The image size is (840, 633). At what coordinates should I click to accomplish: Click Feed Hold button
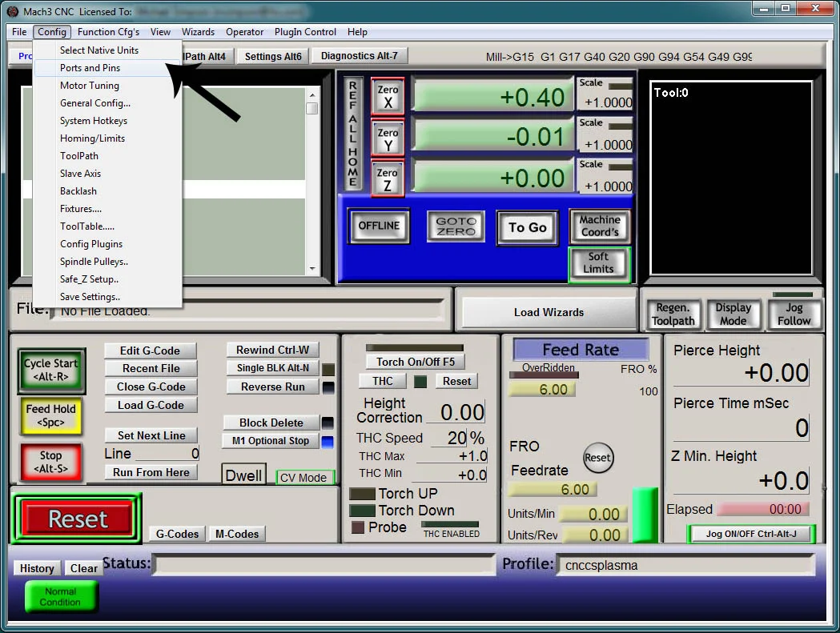51,415
